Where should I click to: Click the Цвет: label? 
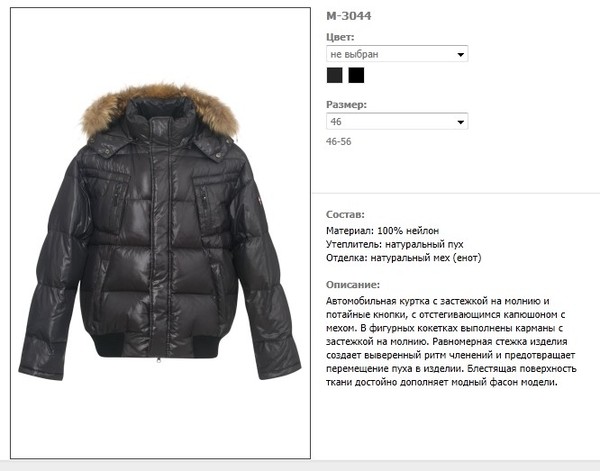click(340, 37)
